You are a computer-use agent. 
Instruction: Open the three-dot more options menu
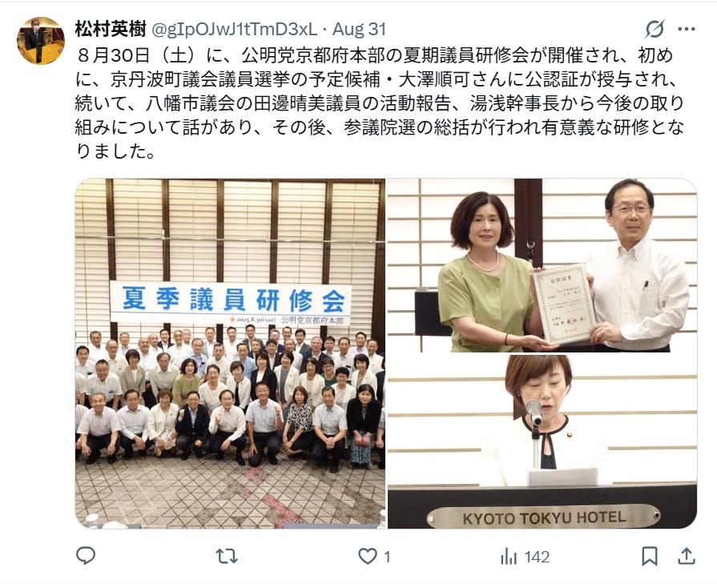coord(687,30)
